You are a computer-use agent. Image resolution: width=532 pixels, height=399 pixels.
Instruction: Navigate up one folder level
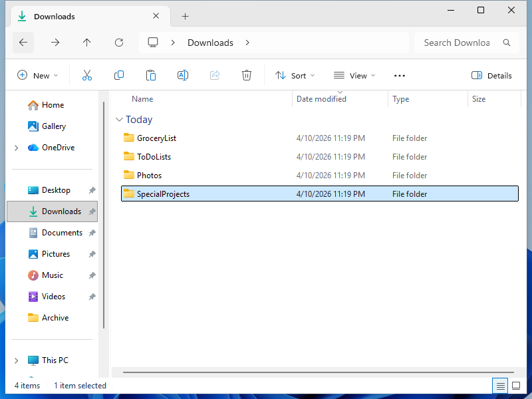(87, 43)
